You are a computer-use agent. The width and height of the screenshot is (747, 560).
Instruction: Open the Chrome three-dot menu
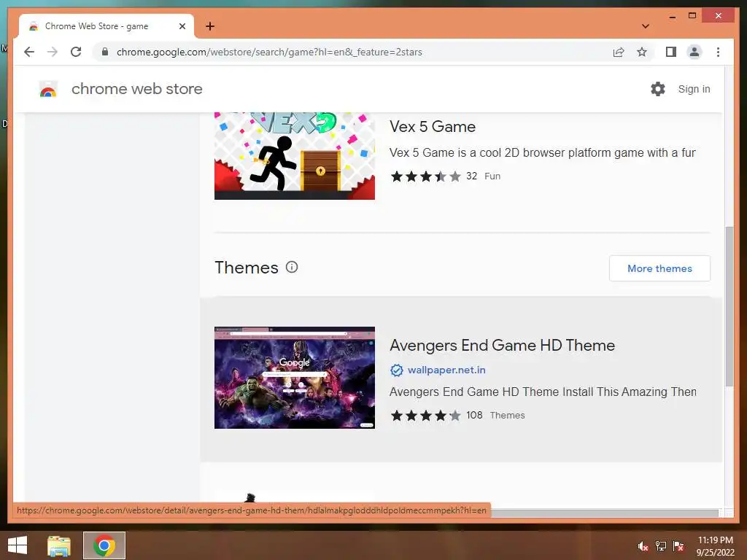[718, 52]
